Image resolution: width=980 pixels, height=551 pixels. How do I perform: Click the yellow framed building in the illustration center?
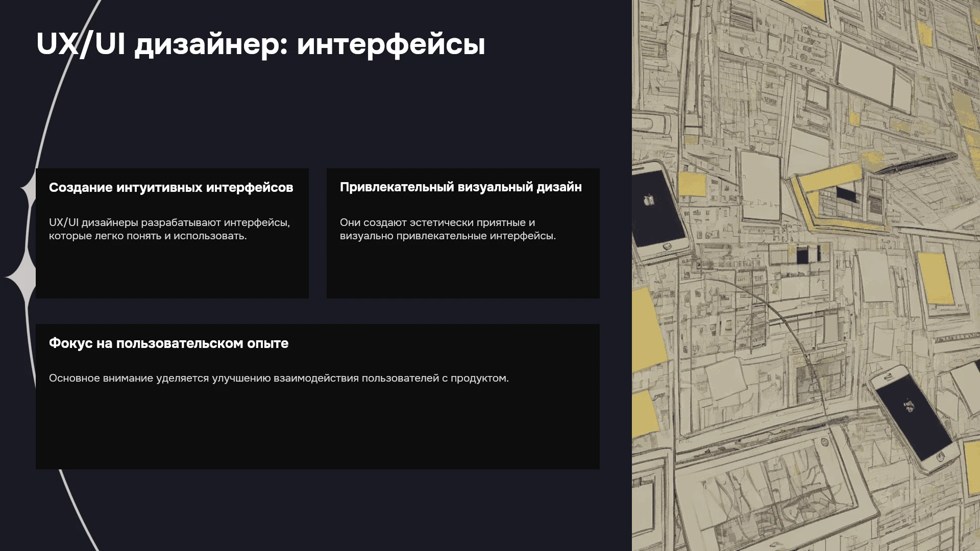coord(842,196)
